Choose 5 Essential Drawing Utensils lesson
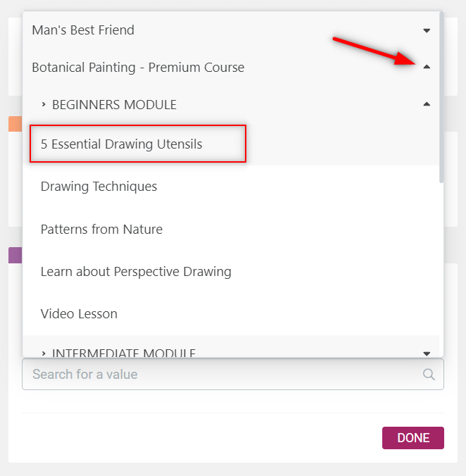The height and width of the screenshot is (476, 466). click(121, 144)
